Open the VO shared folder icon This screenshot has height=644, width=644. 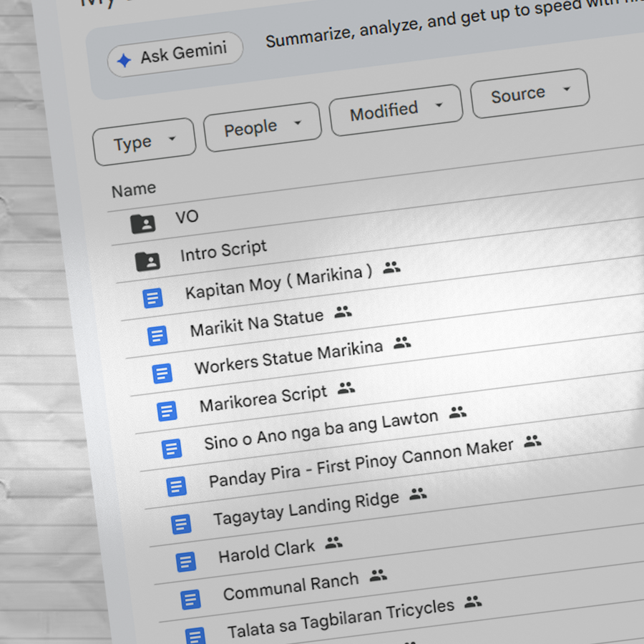pyautogui.click(x=143, y=224)
